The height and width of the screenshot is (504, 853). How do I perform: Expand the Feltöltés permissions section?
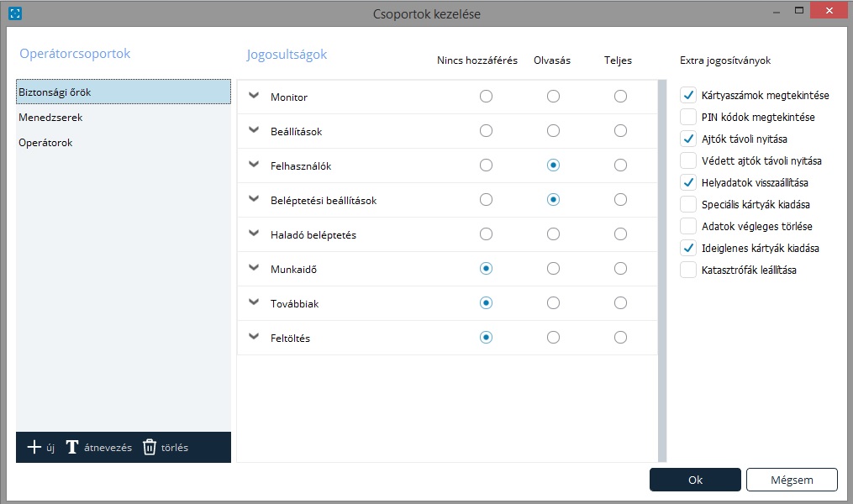(x=255, y=337)
